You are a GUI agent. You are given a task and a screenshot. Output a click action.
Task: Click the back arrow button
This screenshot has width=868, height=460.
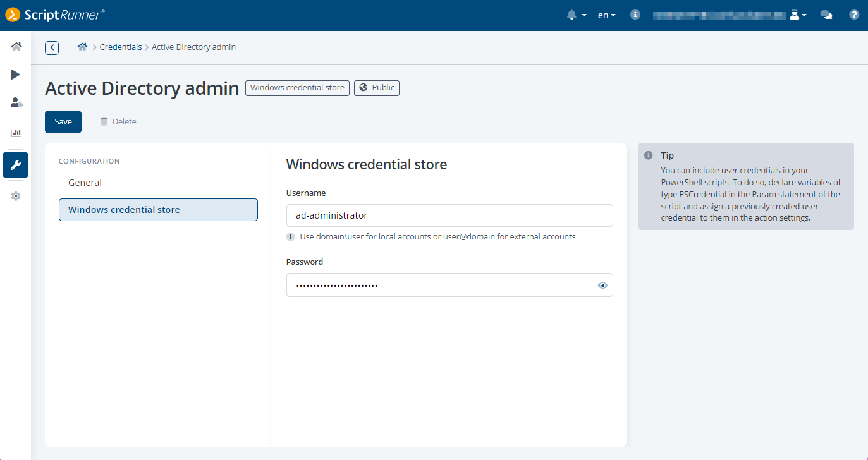52,47
